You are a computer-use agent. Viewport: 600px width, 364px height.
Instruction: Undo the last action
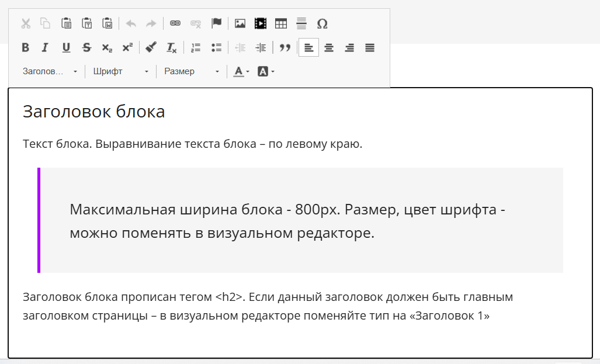(131, 24)
